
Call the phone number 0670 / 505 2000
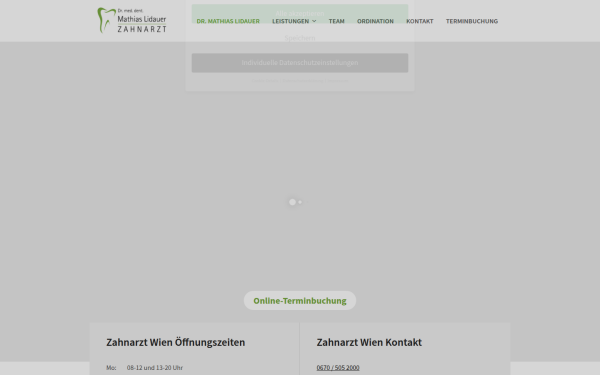338,368
